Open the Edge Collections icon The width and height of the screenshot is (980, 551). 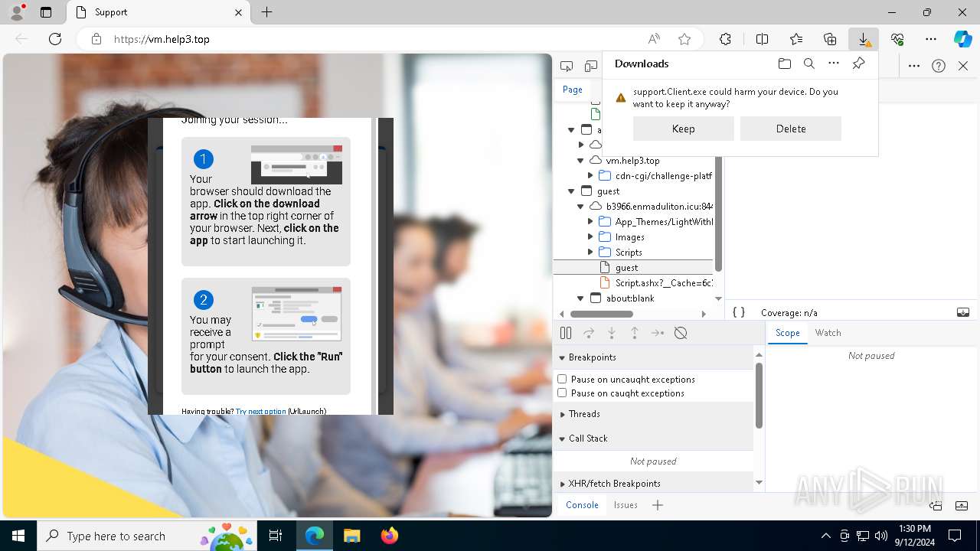pos(830,39)
